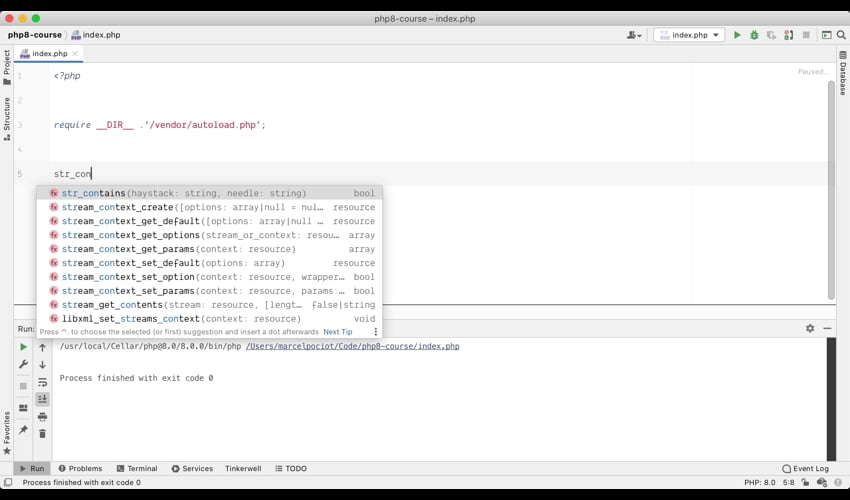Open the Event Log
The width and height of the screenshot is (850, 500).
(806, 469)
